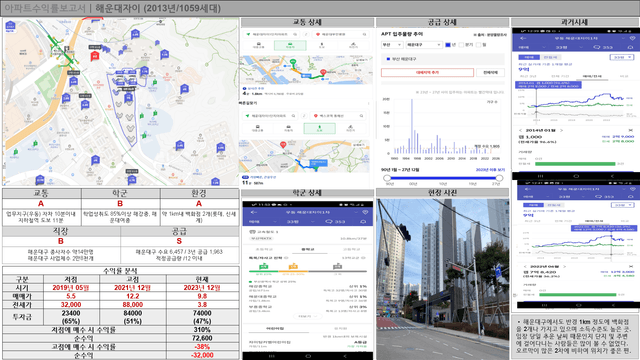Tap the bell notification icon in school detail header
This screenshot has height=360, width=640.
coord(363,222)
